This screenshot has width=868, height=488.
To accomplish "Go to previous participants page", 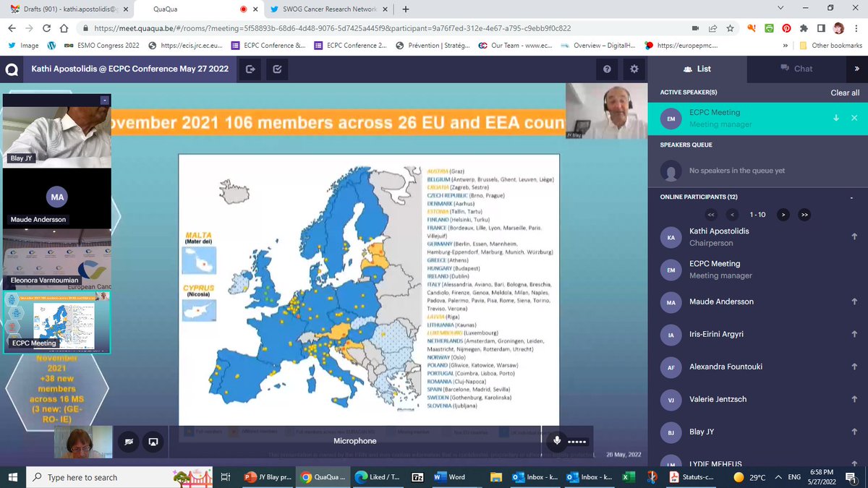I will [x=733, y=215].
